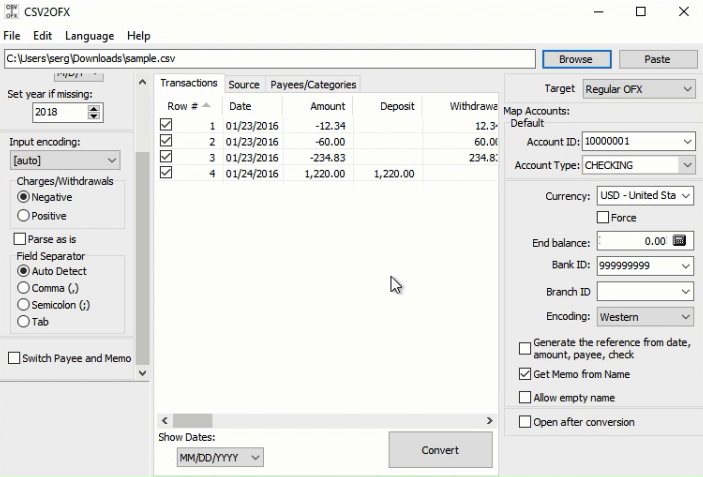Decrement the Set year if missing value
703x477 pixels.
click(x=93, y=116)
